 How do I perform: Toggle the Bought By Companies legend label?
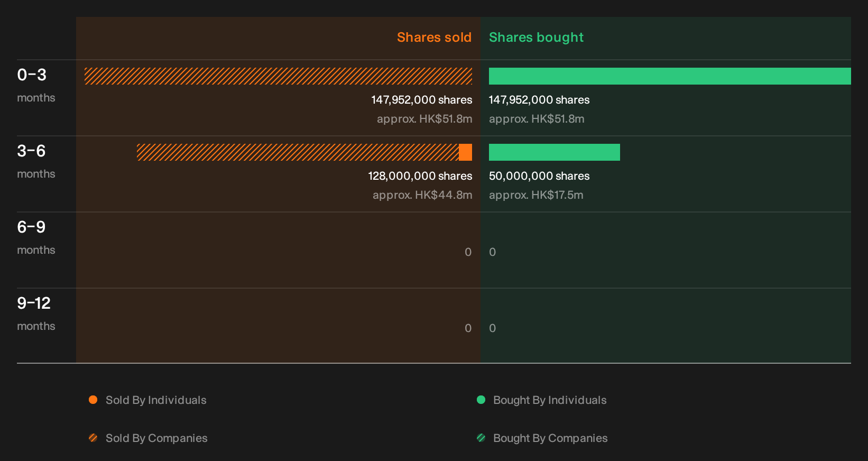click(550, 438)
